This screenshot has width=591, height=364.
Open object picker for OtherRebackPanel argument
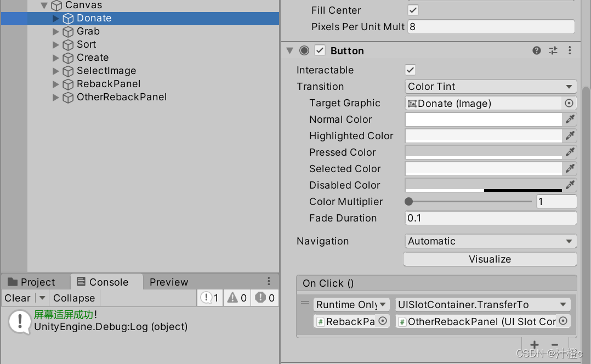[563, 321]
